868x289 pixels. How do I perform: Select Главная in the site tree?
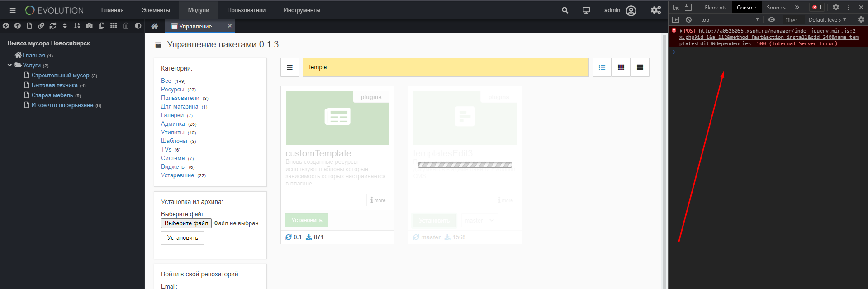tap(34, 55)
